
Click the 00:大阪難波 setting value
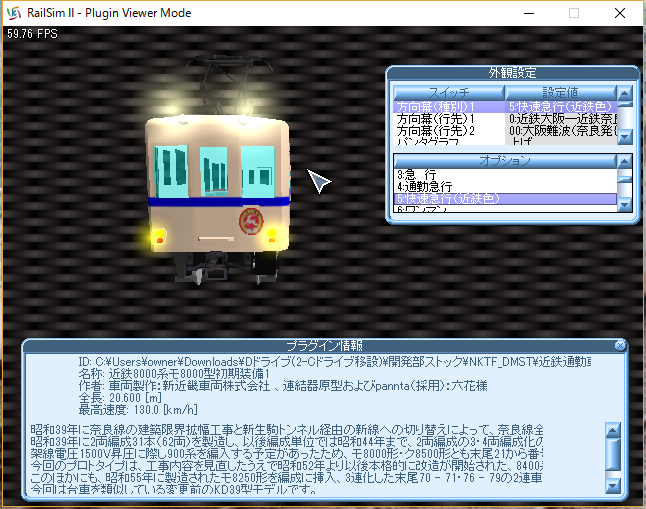[561, 131]
